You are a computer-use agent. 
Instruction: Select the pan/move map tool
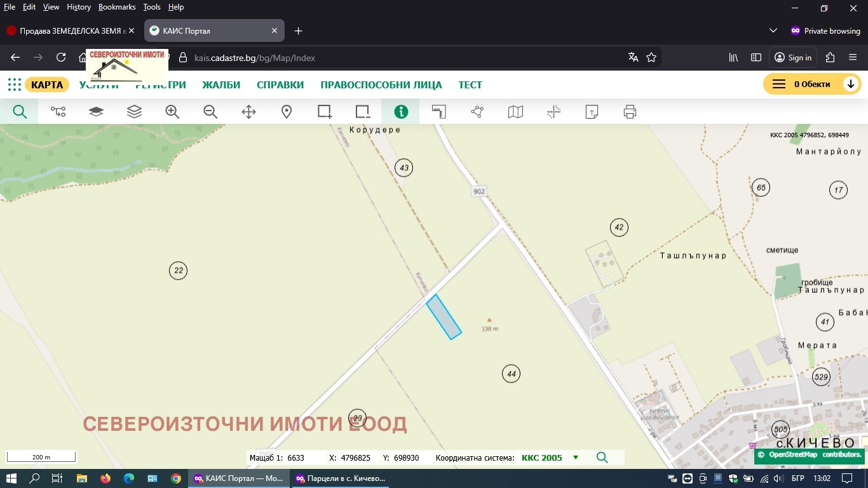248,111
